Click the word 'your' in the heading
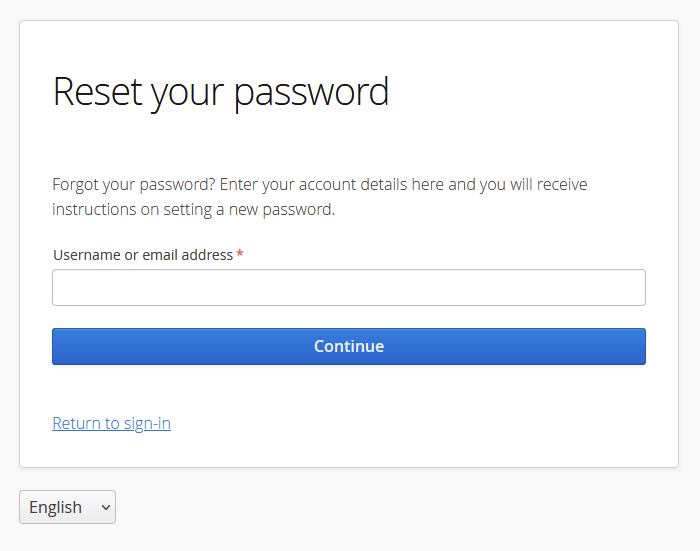This screenshot has width=700, height=551. tap(190, 91)
